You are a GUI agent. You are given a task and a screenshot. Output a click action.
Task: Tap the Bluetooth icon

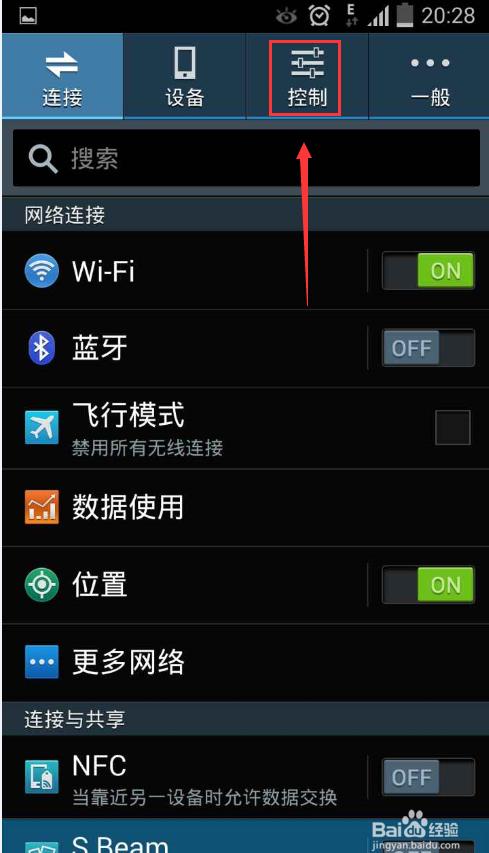[x=42, y=348]
